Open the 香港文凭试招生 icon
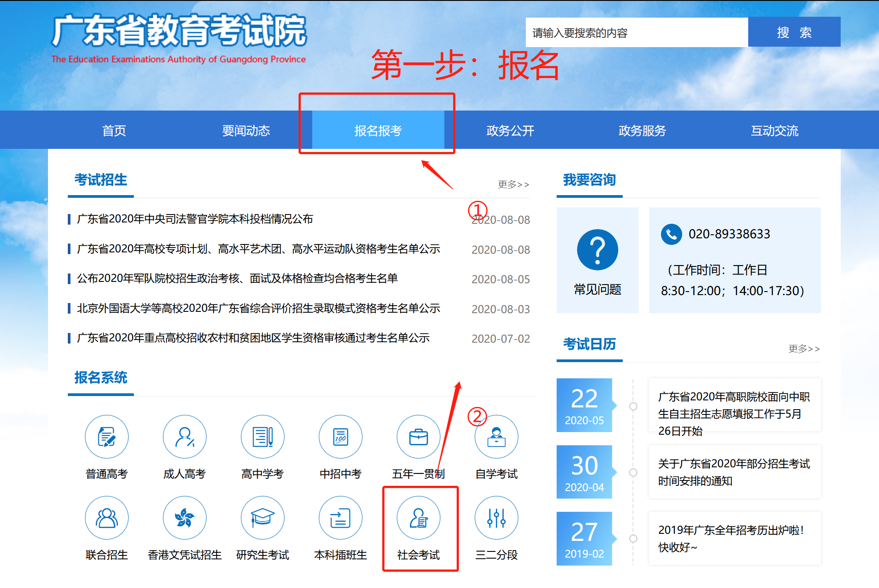Screen dimensions: 879x588 [x=185, y=518]
